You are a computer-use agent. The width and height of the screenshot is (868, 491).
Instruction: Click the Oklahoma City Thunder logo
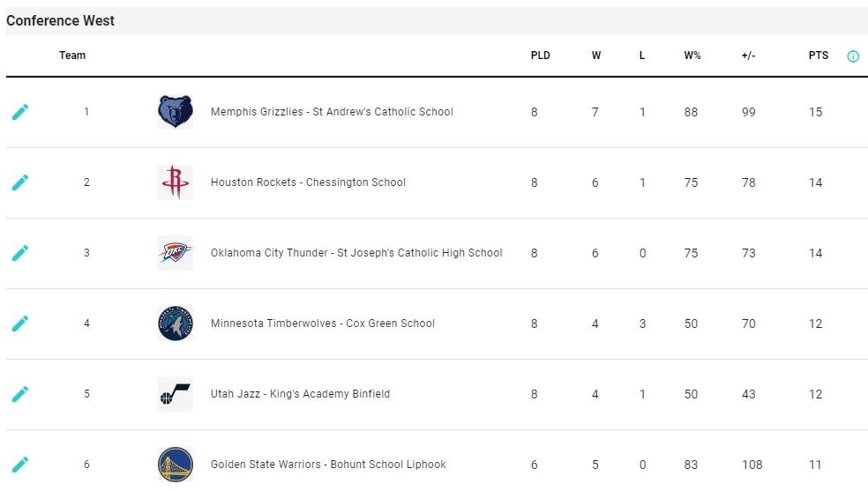pos(176,253)
